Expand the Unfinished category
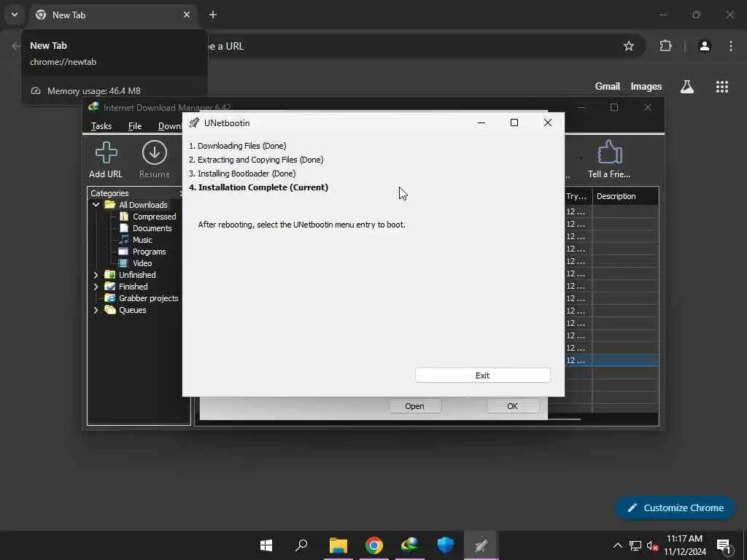The width and height of the screenshot is (747, 560). (x=96, y=275)
